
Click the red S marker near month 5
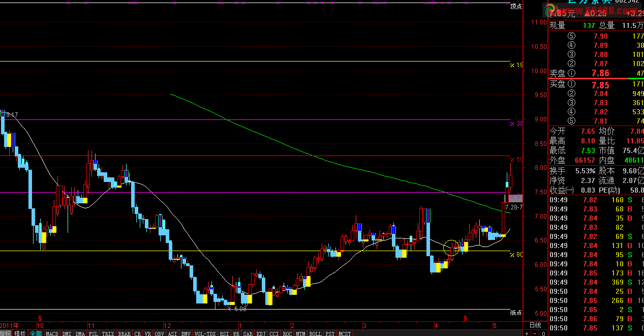click(465, 317)
